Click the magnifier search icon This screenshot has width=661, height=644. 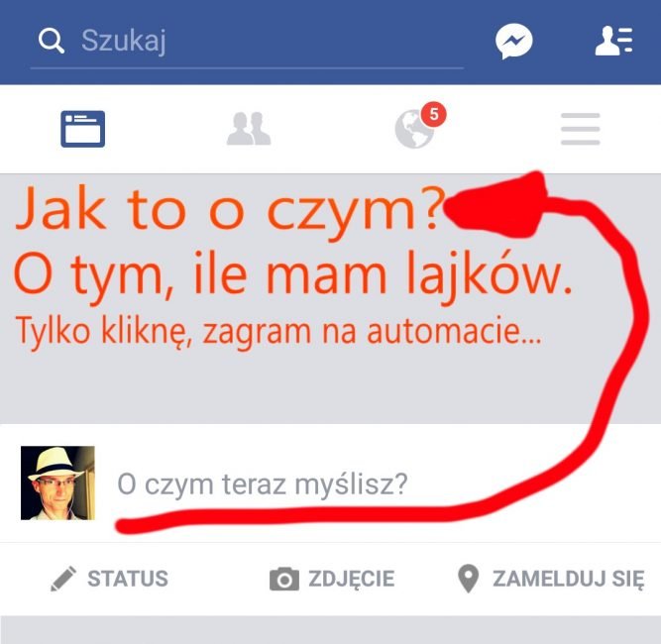click(x=51, y=41)
